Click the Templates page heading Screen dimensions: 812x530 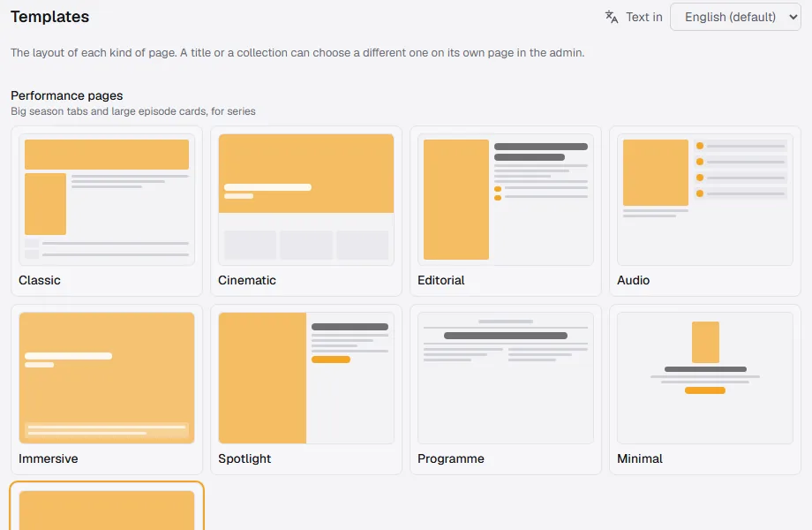pos(49,17)
